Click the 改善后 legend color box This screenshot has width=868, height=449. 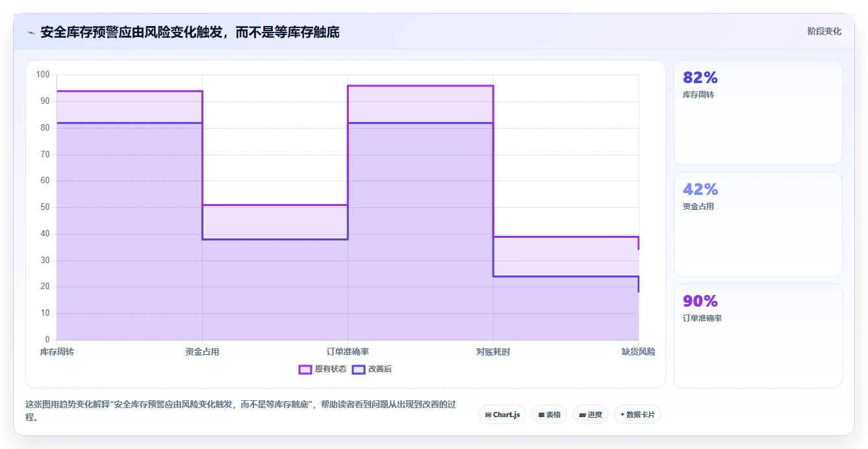click(358, 369)
